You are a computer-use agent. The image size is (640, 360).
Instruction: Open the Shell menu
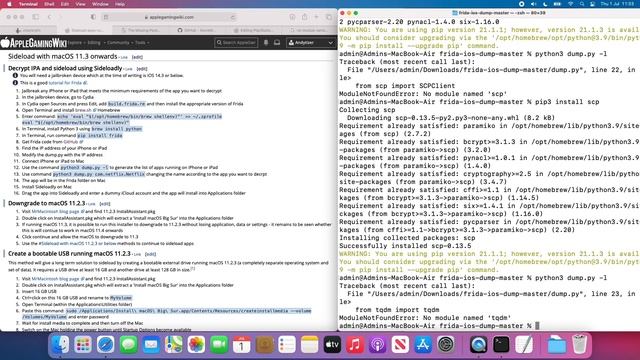(x=49, y=4)
